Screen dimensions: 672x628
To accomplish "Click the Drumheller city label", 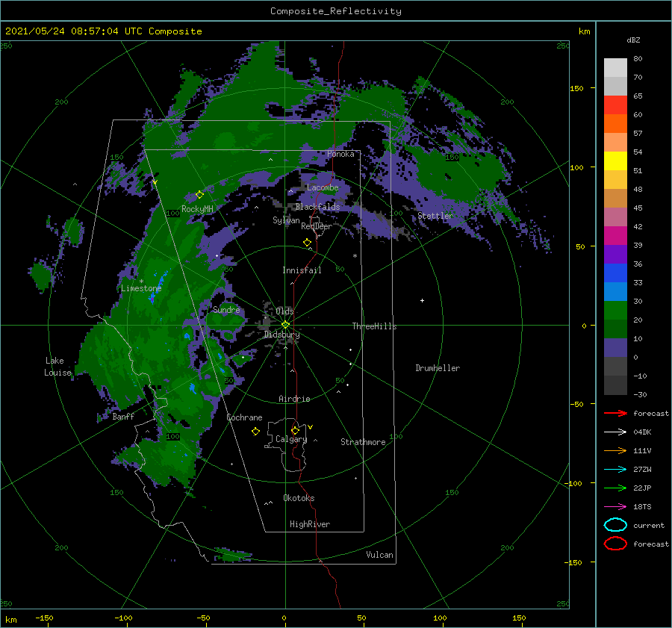I will click(x=438, y=368).
